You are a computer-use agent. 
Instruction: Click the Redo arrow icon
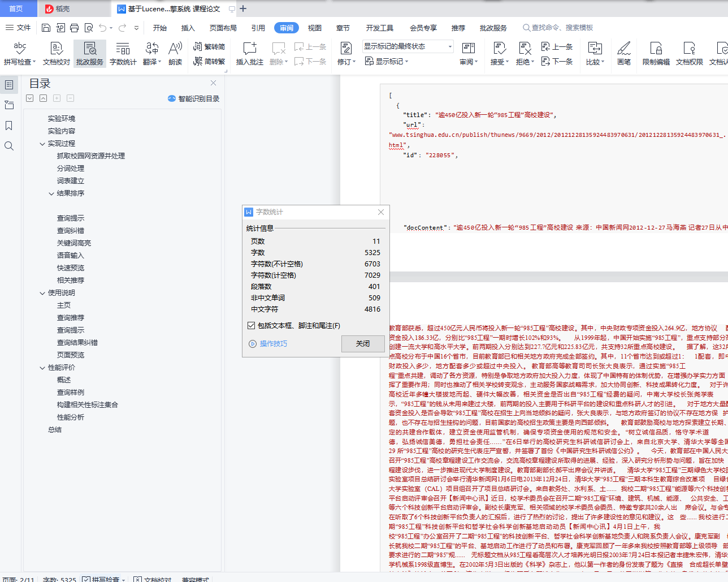(x=123, y=28)
